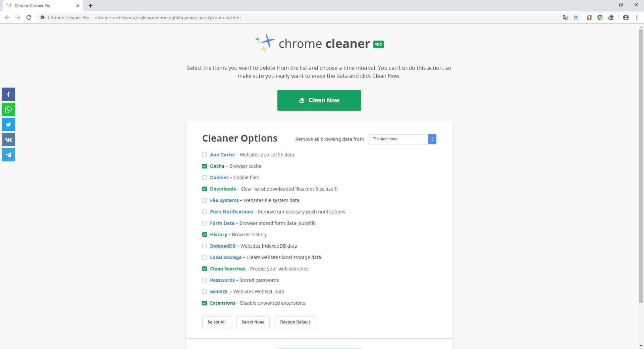This screenshot has width=644, height=349.
Task: Share via the VK sidebar icon
Action: 8,140
